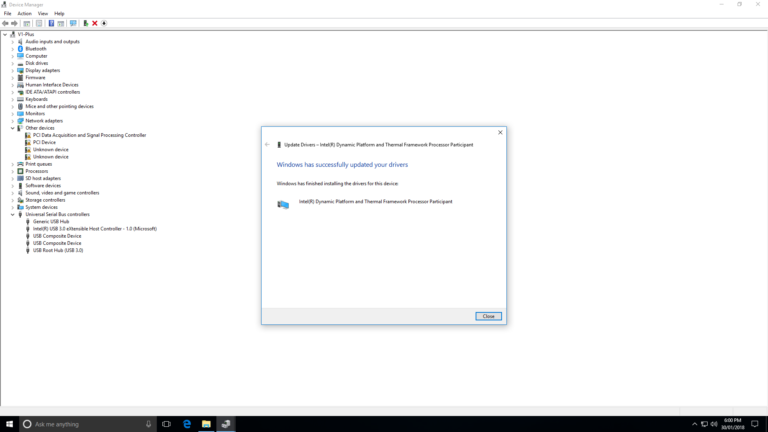Collapse the V1-Plus root node
The image size is (768, 432).
point(5,34)
